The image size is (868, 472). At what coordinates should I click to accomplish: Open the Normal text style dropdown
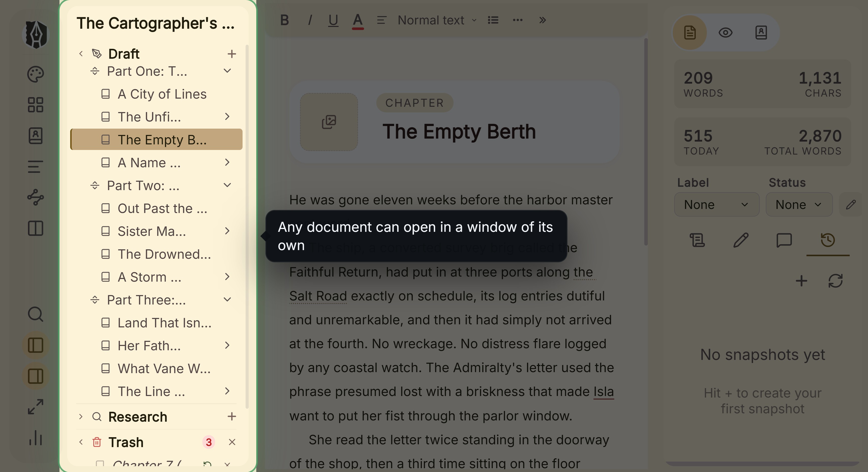click(x=437, y=20)
